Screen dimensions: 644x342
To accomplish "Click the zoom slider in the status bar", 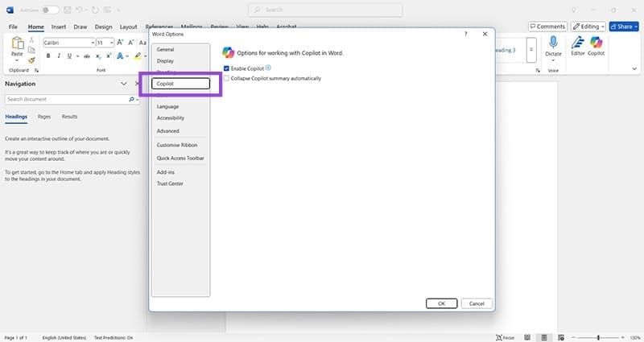I will pos(597,337).
